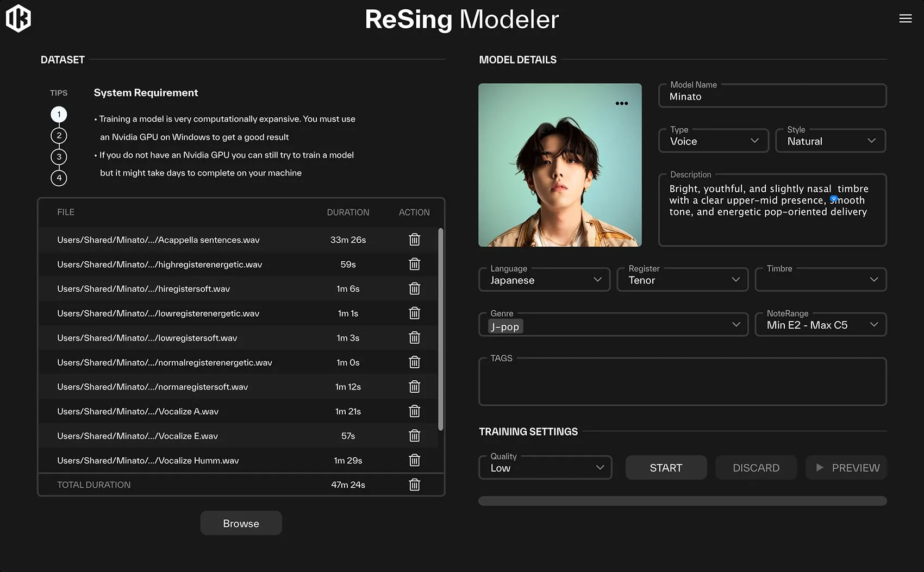Image resolution: width=924 pixels, height=572 pixels.
Task: Select the Vocalize E.wav file name
Action: (138, 436)
